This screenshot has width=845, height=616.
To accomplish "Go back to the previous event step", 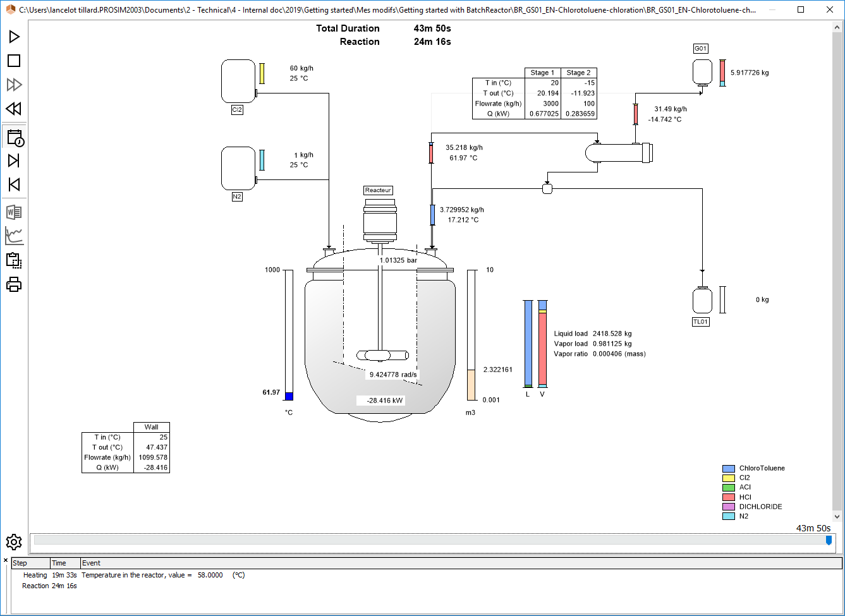I will 14,184.
